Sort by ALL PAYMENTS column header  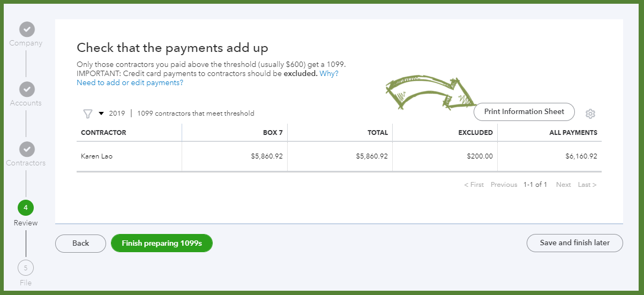(573, 133)
